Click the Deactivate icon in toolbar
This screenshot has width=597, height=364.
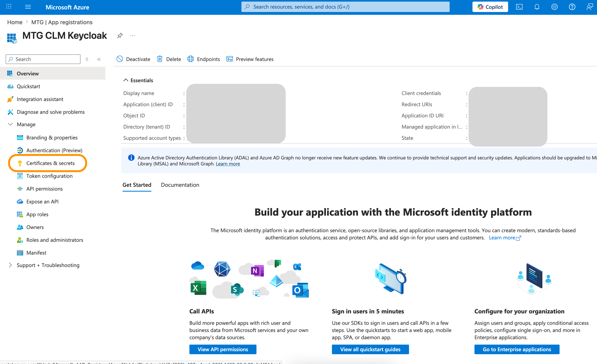(120, 59)
